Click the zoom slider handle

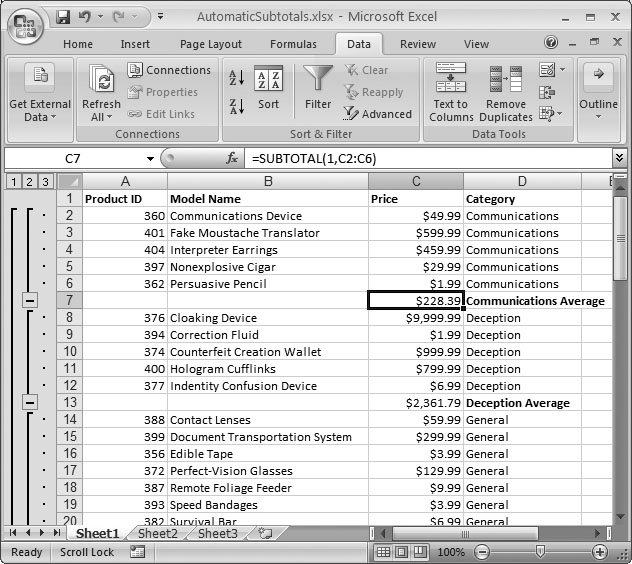click(541, 551)
